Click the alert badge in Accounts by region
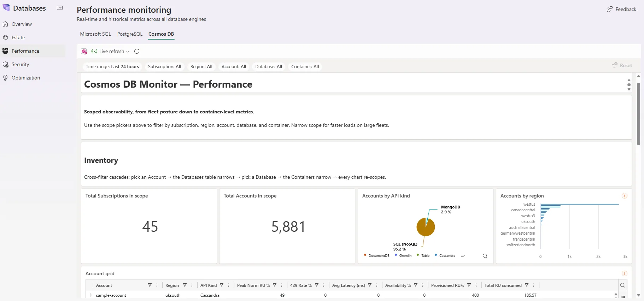Image resolution: width=644 pixels, height=301 pixels. click(625, 196)
